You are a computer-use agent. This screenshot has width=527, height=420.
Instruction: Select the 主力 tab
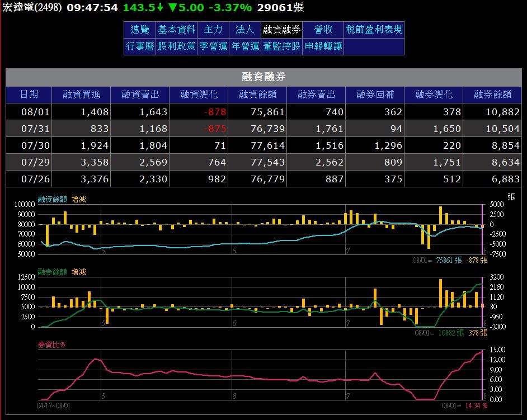[x=213, y=30]
